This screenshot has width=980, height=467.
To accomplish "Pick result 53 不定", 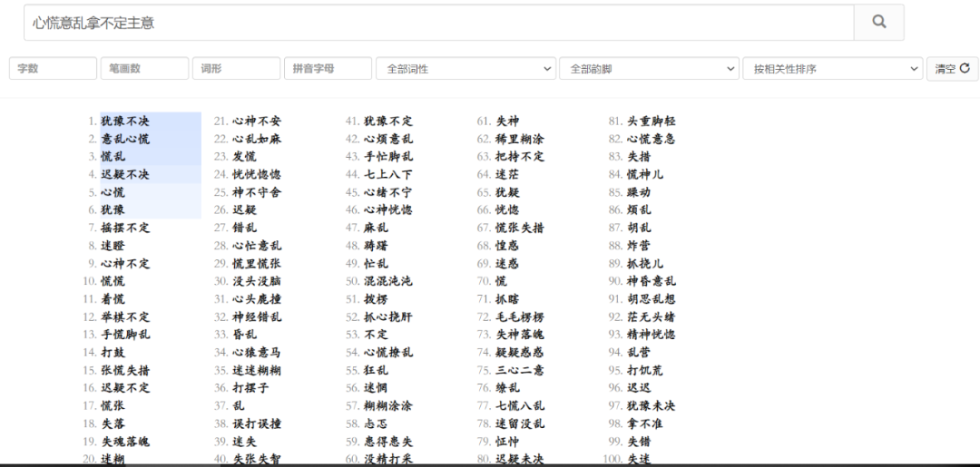I will [377, 335].
